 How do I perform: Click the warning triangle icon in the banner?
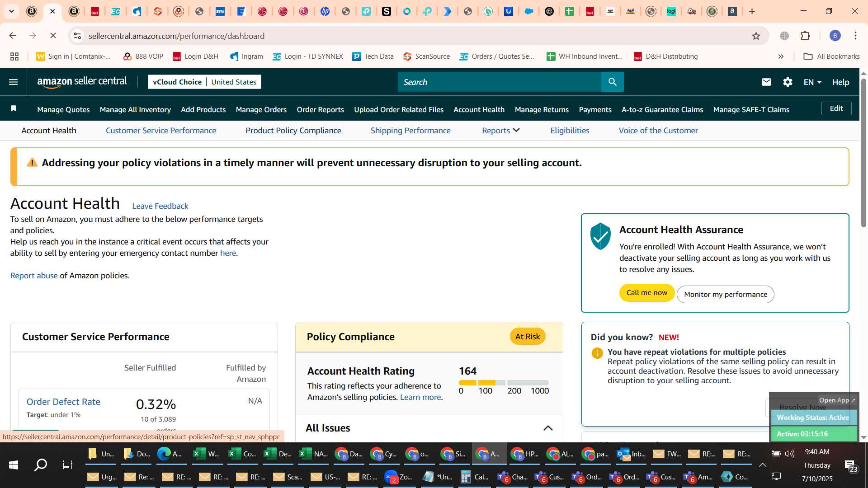click(x=32, y=162)
